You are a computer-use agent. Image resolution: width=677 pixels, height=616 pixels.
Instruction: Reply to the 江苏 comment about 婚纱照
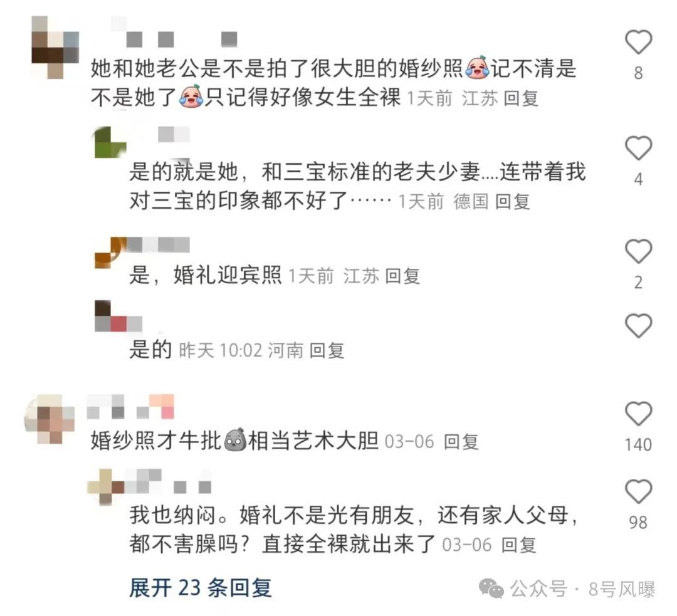(521, 99)
